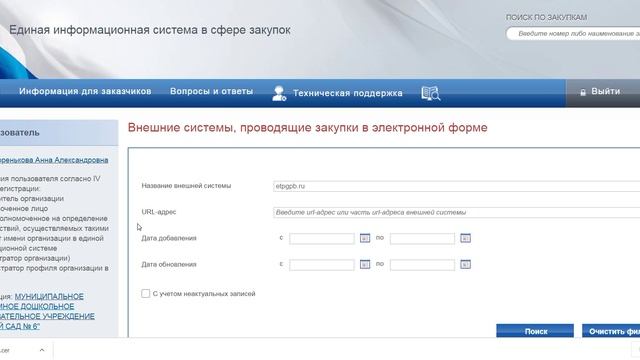Image resolution: width=640 pixels, height=360 pixels.
Task: Click the Название внешней системы label
Action: [x=186, y=186]
